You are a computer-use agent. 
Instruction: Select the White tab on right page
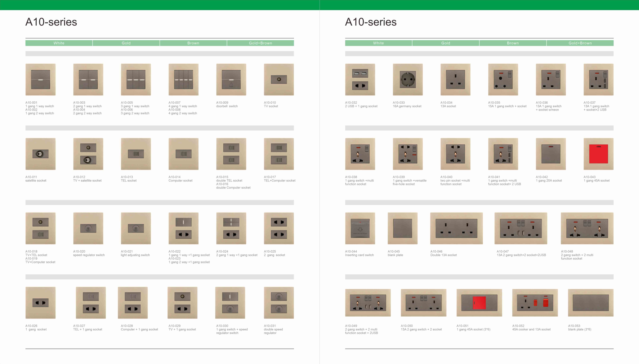point(379,43)
